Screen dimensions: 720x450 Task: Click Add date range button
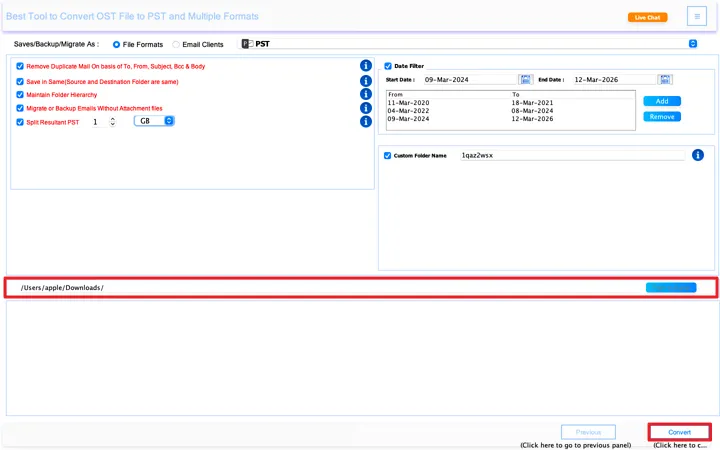pos(661,101)
